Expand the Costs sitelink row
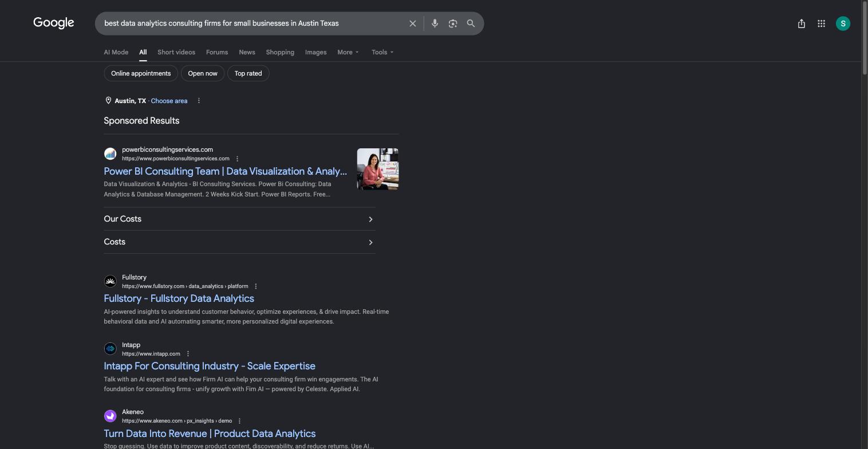 (239, 242)
